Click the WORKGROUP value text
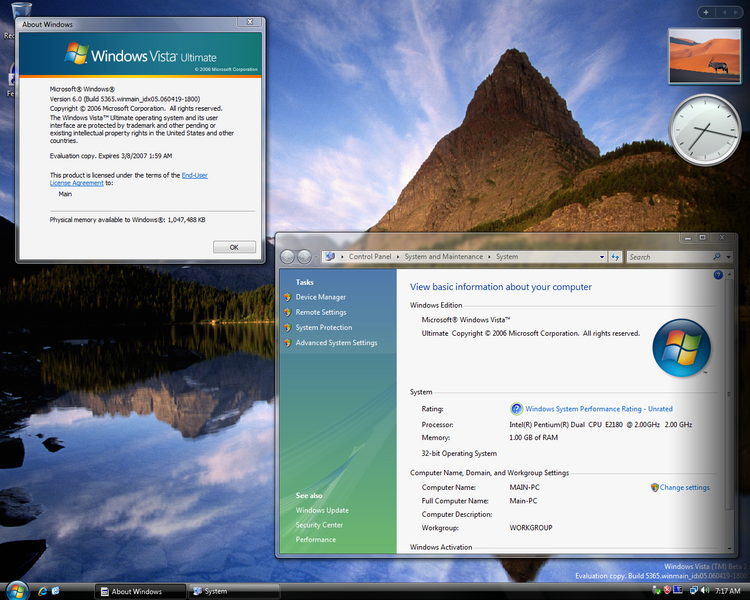This screenshot has width=750, height=600. (530, 528)
